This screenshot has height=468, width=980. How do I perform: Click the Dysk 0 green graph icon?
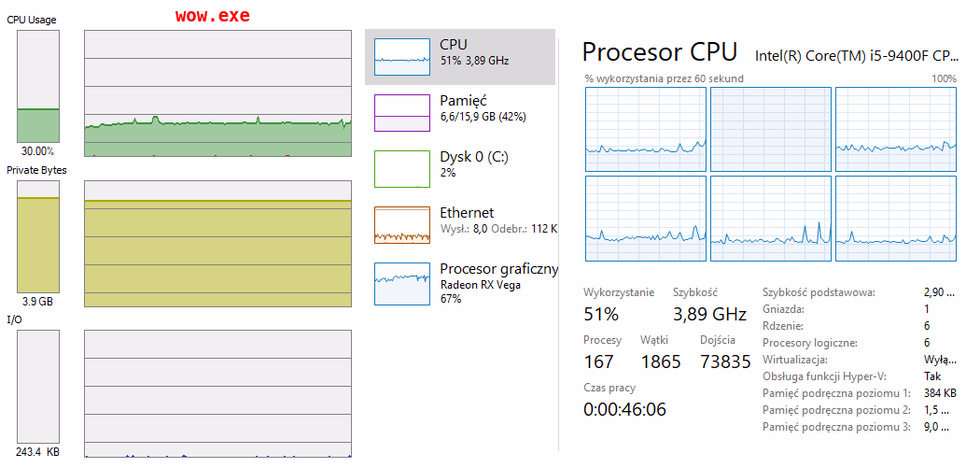pyautogui.click(x=401, y=169)
